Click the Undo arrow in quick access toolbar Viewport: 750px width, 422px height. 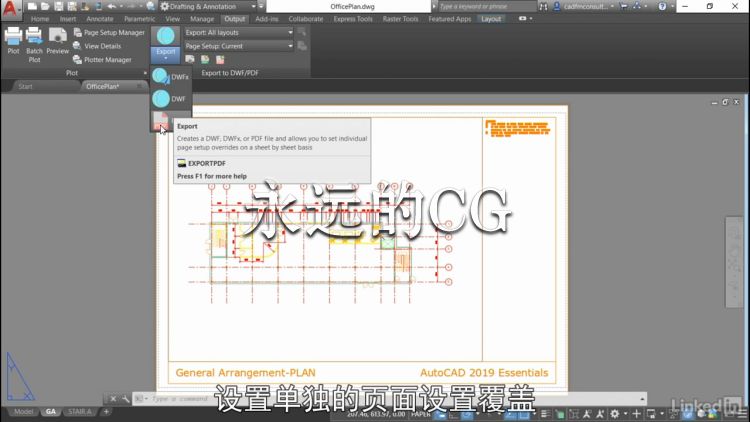coord(111,6)
